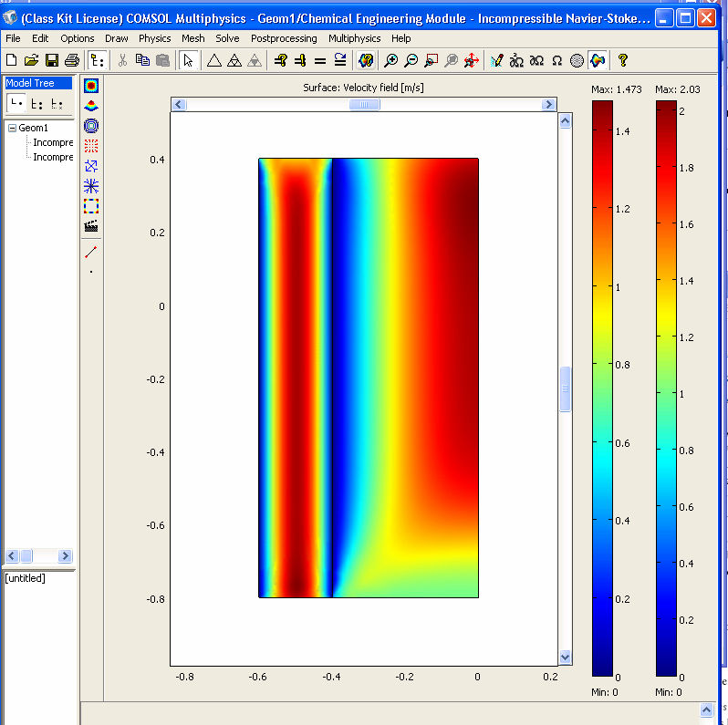Click the greyed Refine Selection triangle icon
This screenshot has width=728, height=725.
(x=255, y=60)
